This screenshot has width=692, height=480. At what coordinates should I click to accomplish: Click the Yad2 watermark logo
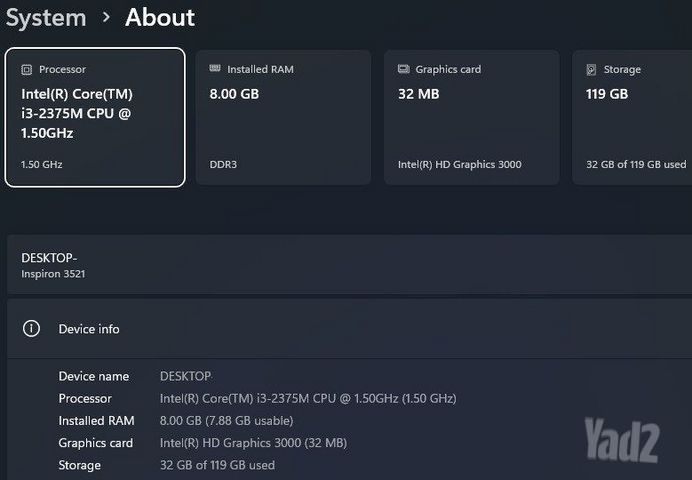[622, 440]
